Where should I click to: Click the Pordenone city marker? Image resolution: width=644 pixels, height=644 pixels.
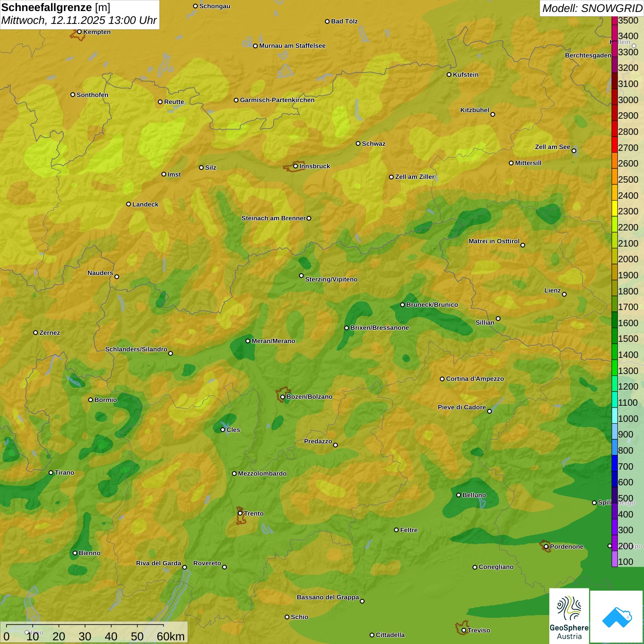[x=546, y=546]
